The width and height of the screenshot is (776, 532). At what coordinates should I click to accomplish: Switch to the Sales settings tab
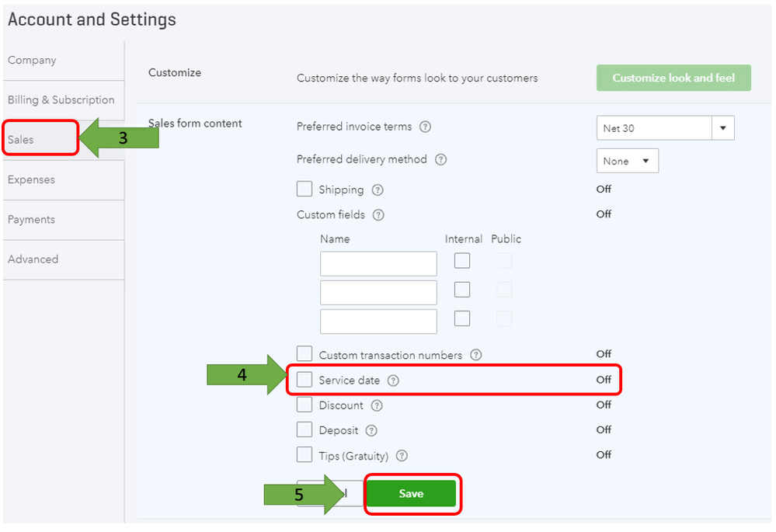click(40, 139)
